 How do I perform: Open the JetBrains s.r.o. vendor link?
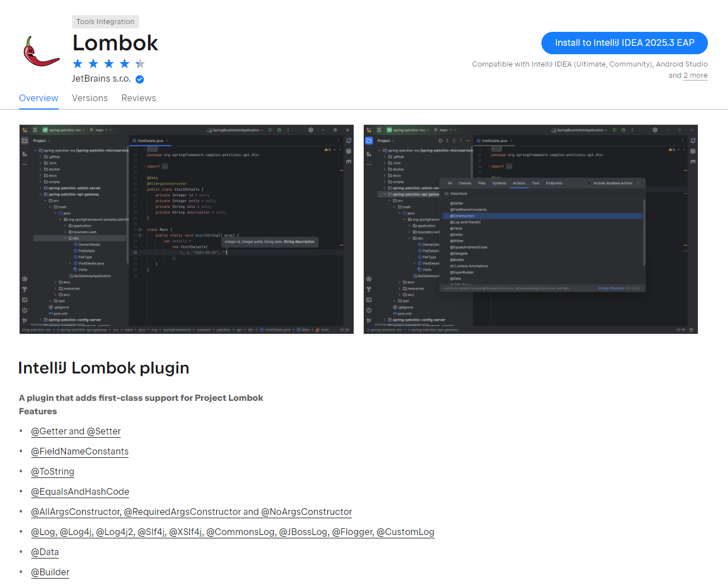pyautogui.click(x=101, y=79)
